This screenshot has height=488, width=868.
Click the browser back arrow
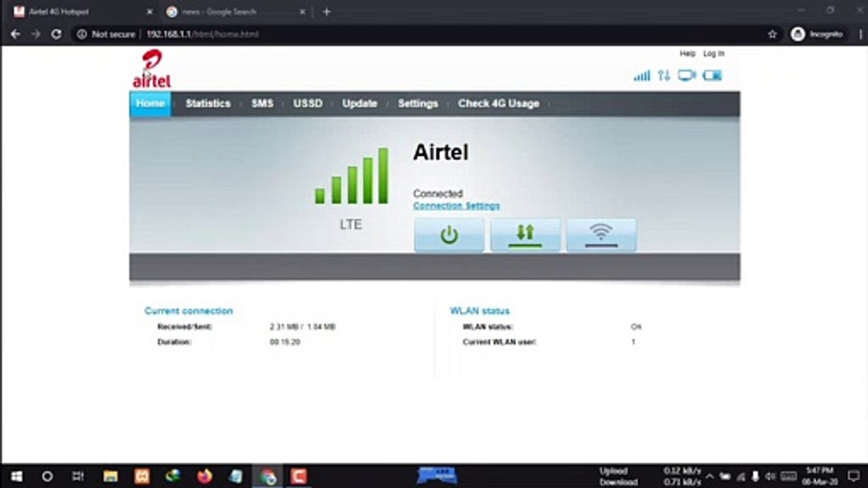(x=16, y=34)
